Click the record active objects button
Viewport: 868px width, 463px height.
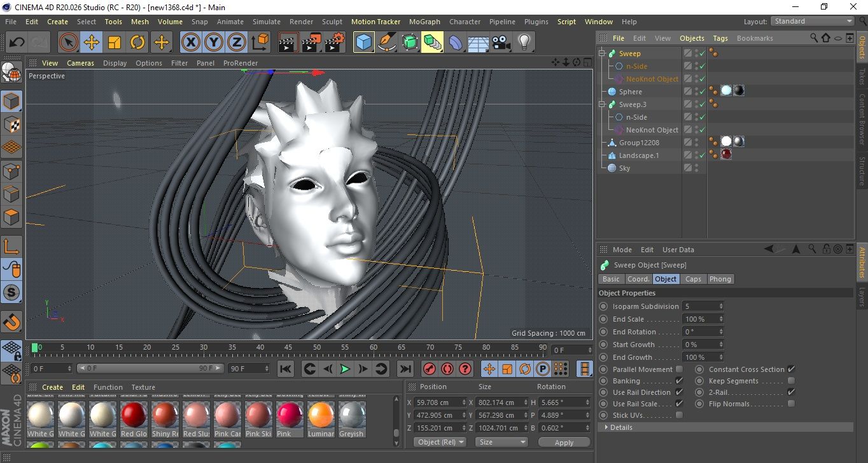[429, 369]
